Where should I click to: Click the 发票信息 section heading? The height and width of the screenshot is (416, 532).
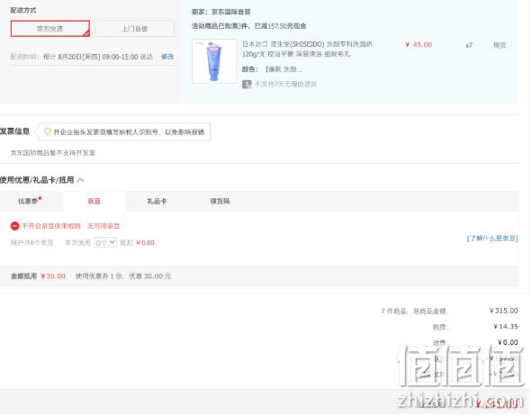pyautogui.click(x=15, y=131)
